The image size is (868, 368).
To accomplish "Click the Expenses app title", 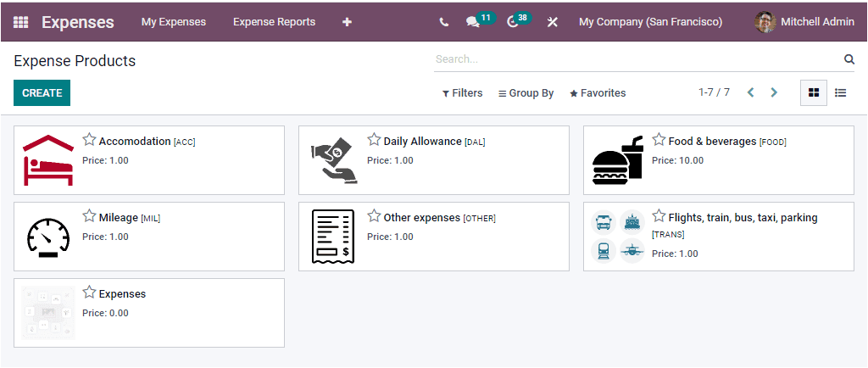I will 77,22.
